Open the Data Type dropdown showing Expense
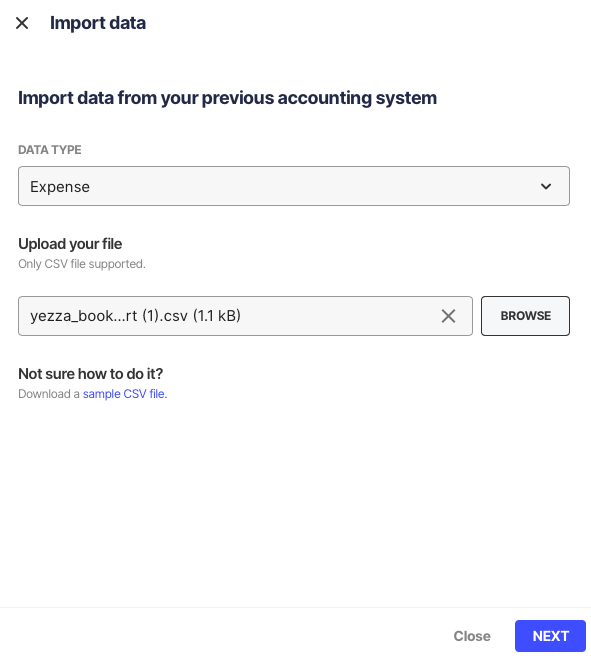The image size is (591, 659). coord(294,186)
